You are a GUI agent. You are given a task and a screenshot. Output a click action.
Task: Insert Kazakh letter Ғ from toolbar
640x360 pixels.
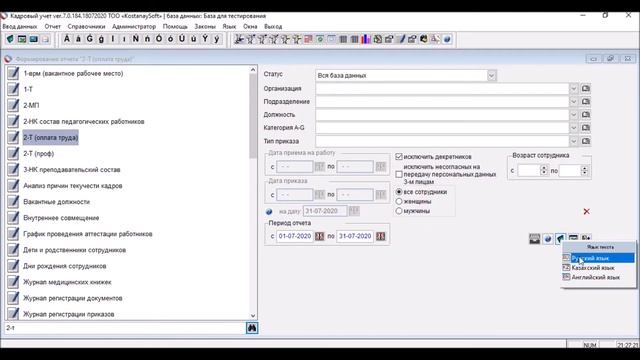tap(90, 39)
